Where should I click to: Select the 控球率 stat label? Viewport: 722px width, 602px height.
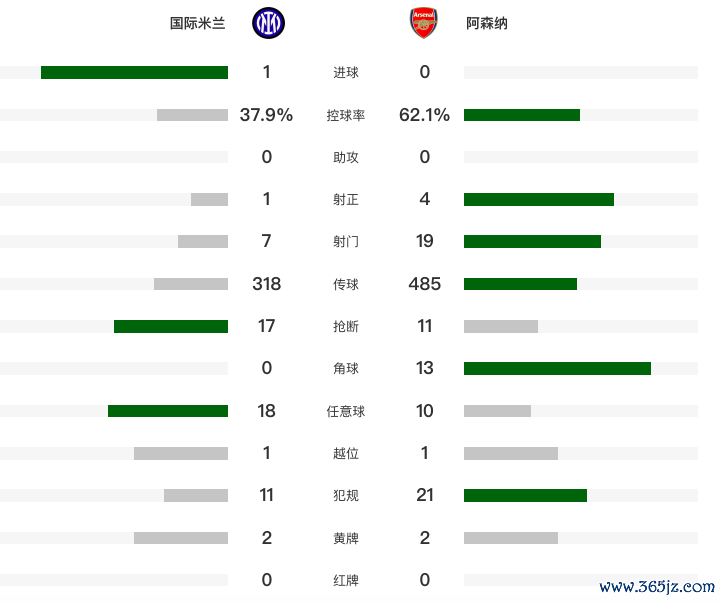pyautogui.click(x=346, y=115)
